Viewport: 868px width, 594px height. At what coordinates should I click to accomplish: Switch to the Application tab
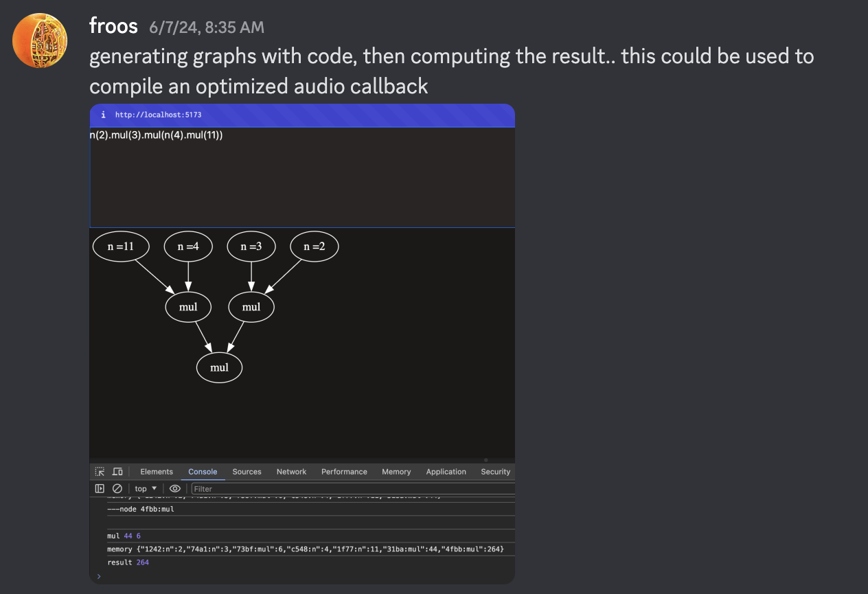(446, 472)
